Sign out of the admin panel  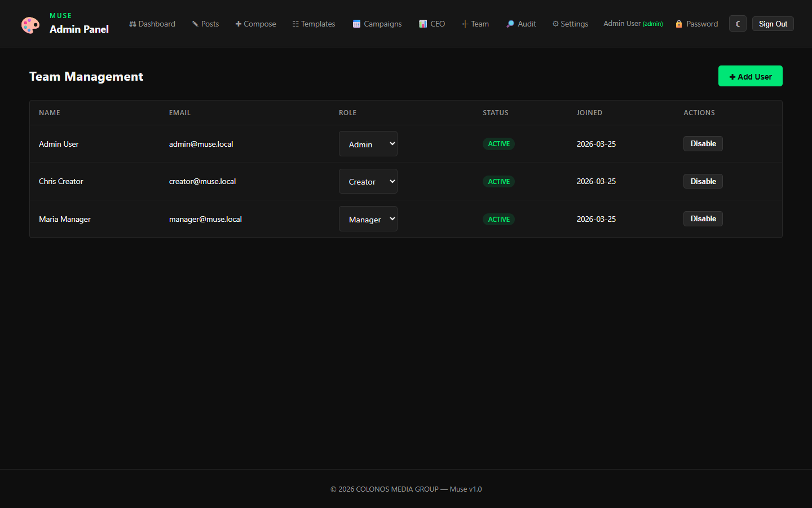coord(773,24)
